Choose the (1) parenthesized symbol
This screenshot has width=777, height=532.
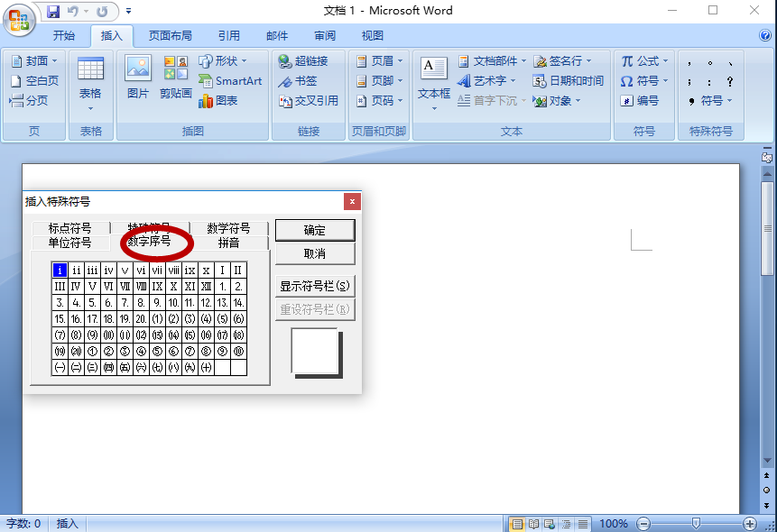[x=158, y=318]
